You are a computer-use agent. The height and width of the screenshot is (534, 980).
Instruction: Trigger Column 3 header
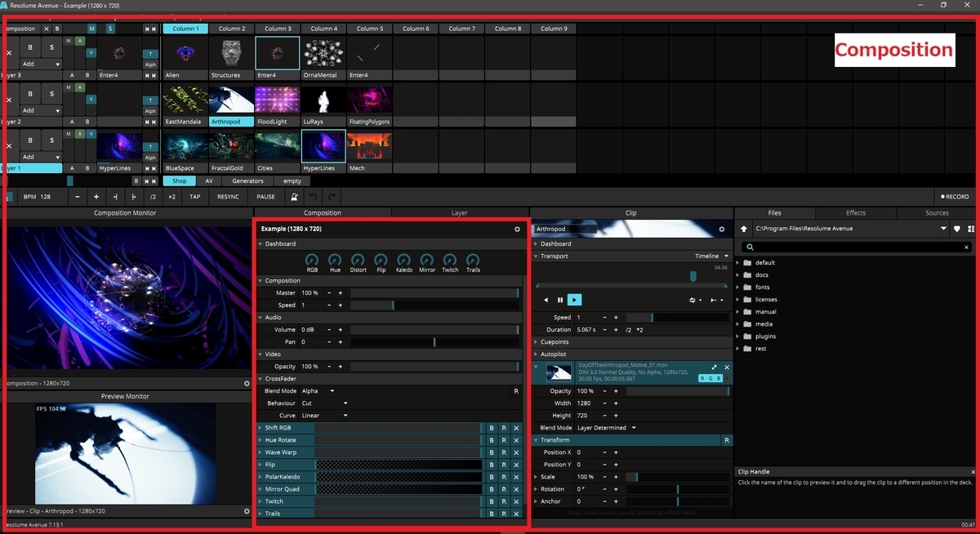click(x=278, y=29)
